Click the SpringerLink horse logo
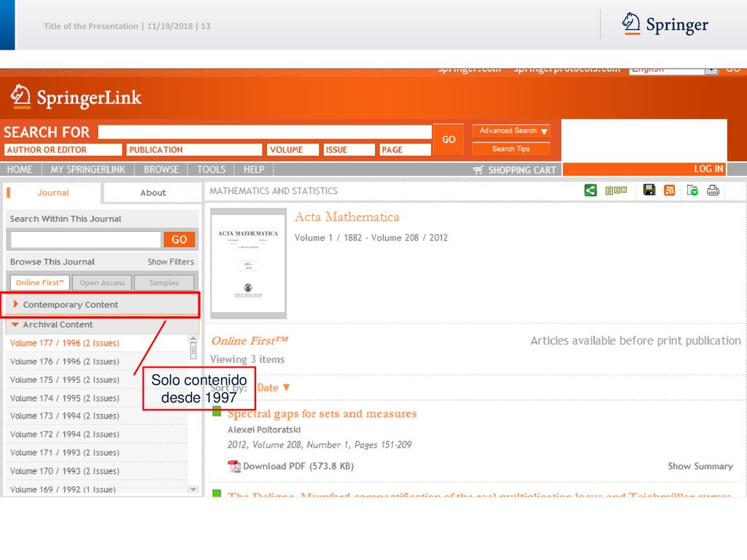 (x=20, y=96)
